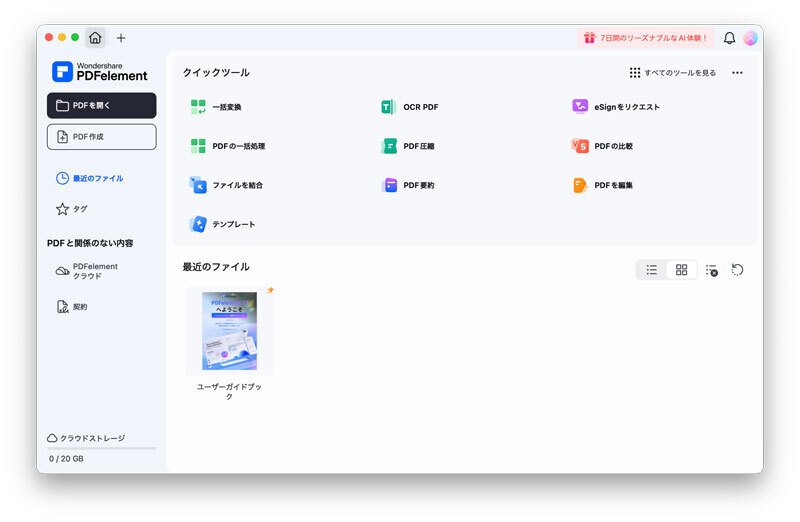Select 最近のファイル in sidebar
Viewport: 800px width, 522px height.
click(90, 178)
